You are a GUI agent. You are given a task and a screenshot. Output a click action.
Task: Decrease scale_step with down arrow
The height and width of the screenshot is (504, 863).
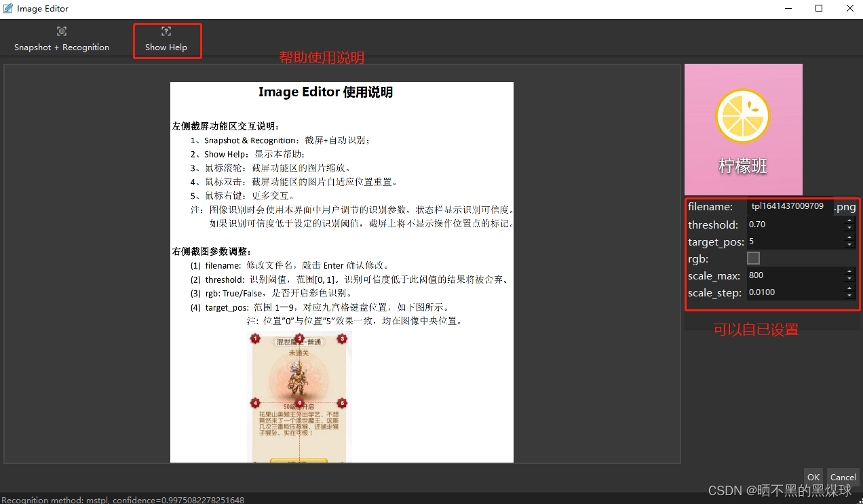coord(849,296)
